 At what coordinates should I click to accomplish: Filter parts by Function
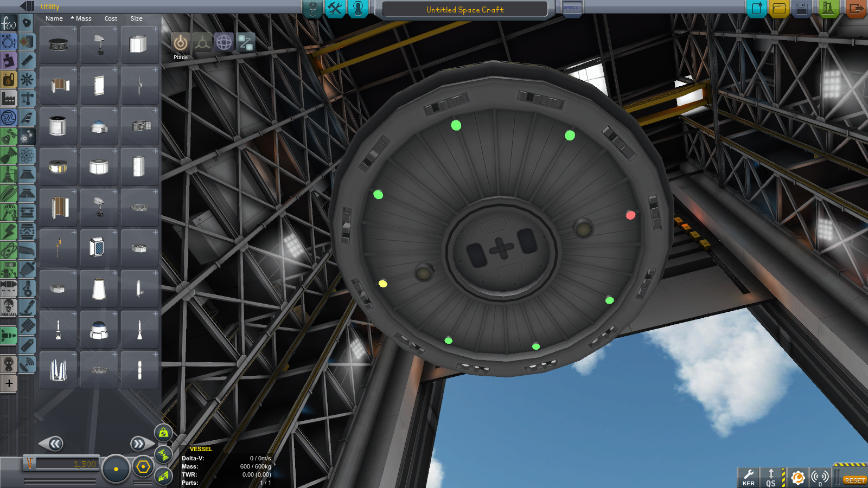(x=9, y=23)
